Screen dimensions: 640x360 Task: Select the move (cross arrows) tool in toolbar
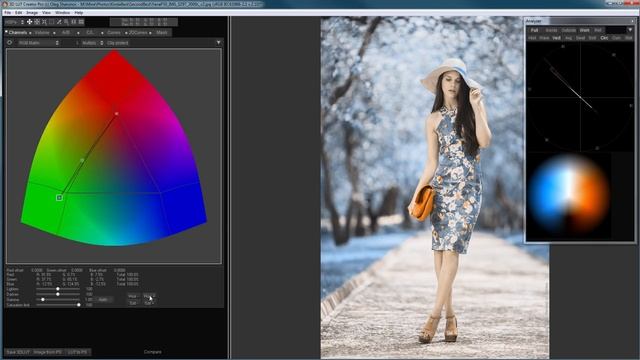coord(29,22)
